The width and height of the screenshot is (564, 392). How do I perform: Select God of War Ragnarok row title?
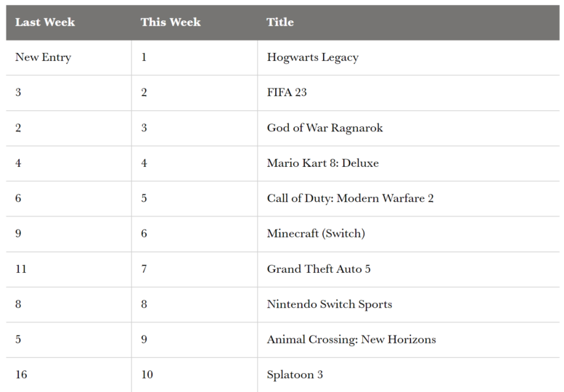pyautogui.click(x=324, y=128)
